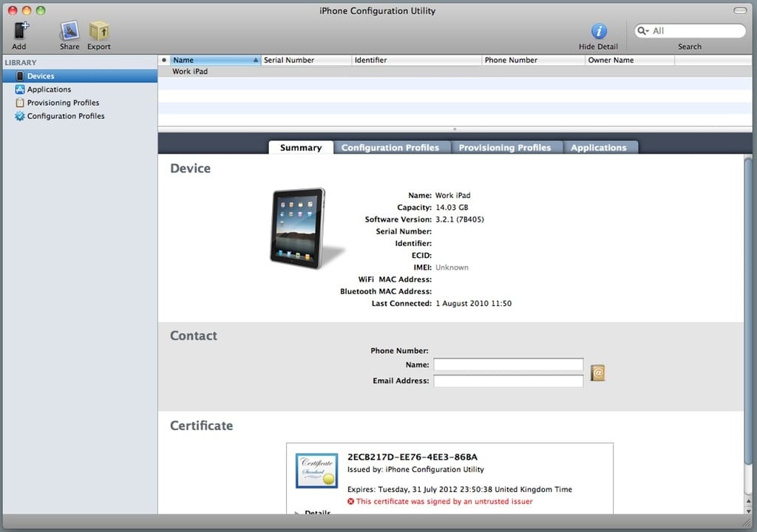Viewport: 757px width, 532px height.
Task: Click the window resize grip icon
Action: pyautogui.click(x=747, y=522)
